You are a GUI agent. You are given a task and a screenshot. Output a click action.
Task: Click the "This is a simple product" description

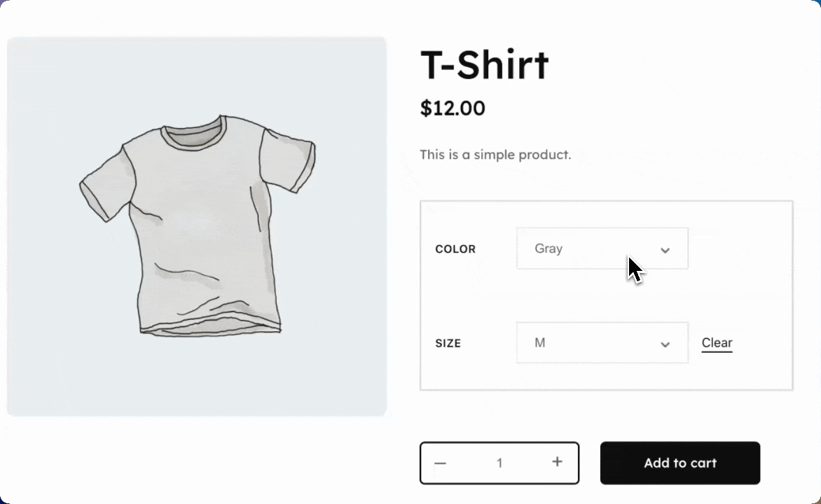[x=495, y=155]
